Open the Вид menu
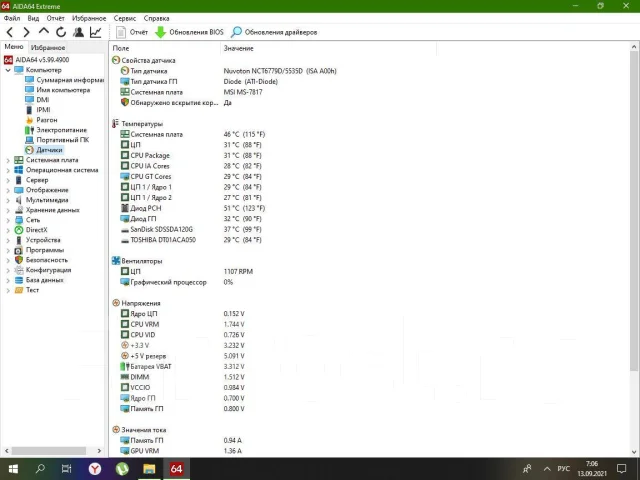Viewport: 640px width, 480px height. [x=33, y=18]
